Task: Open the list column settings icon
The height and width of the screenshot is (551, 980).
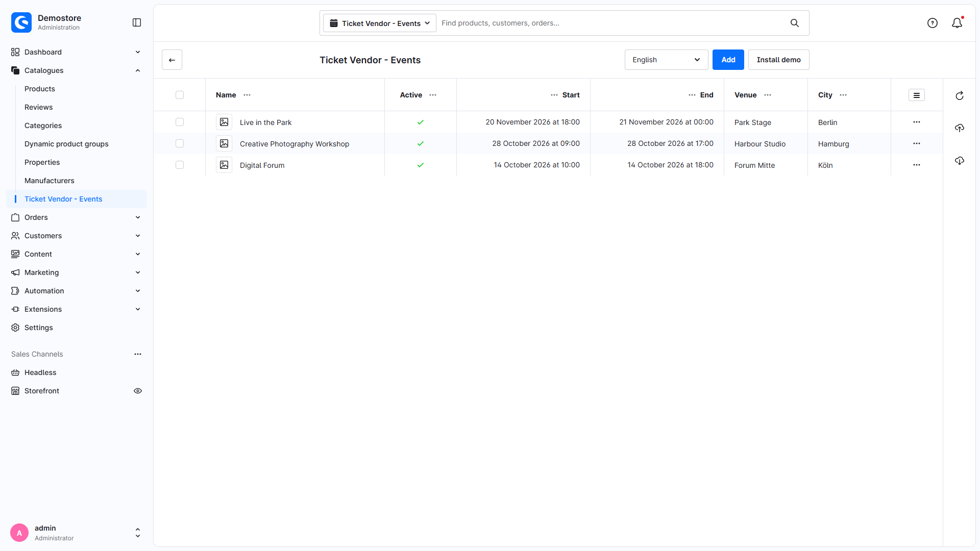Action: pyautogui.click(x=917, y=95)
